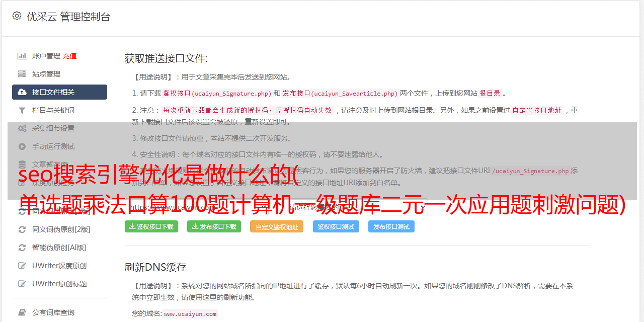Click the gear icon beside 优采云 管理控制台

click(x=17, y=16)
